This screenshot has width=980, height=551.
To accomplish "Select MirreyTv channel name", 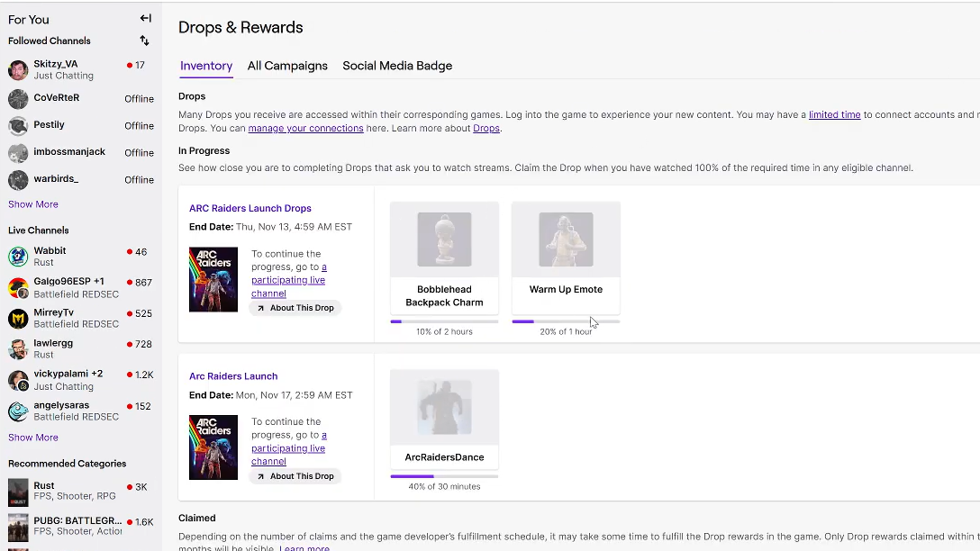I will [x=54, y=312].
